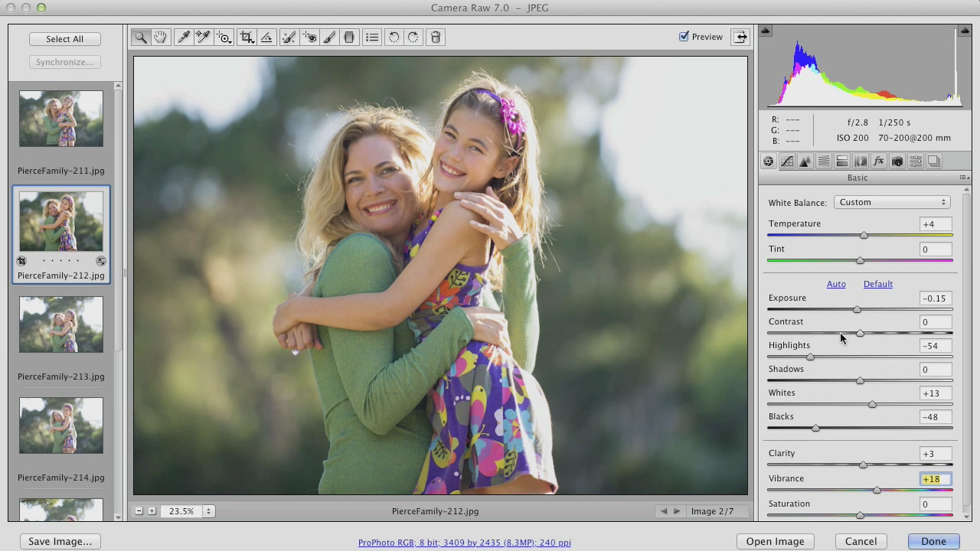Image resolution: width=980 pixels, height=551 pixels.
Task: Zoom out with the minus button
Action: point(139,511)
